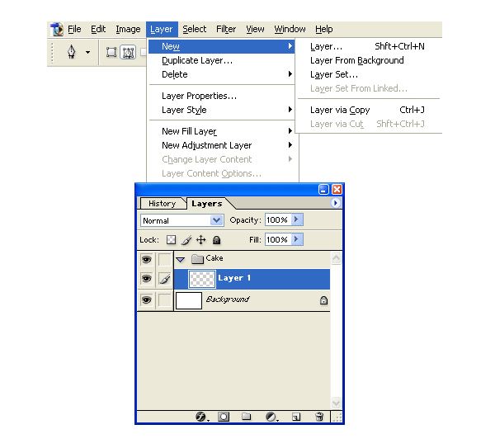Viewport: 495px width, 448px height.
Task: Click the Opacity value field
Action: coord(278,219)
